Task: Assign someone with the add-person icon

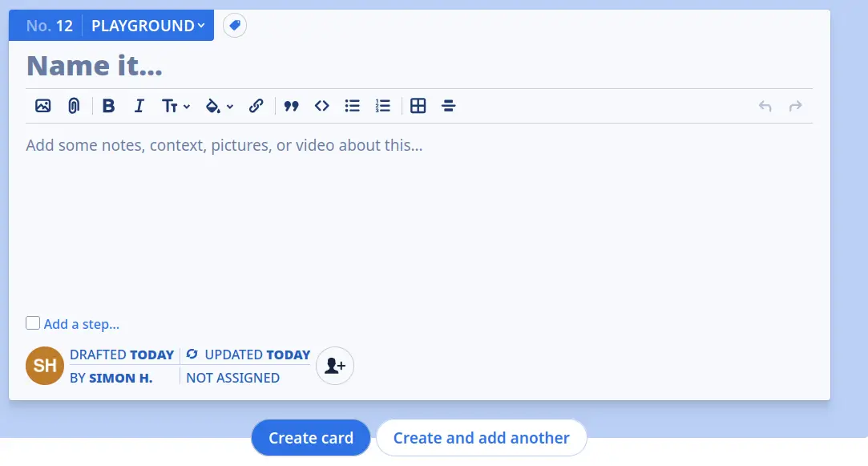Action: point(334,365)
